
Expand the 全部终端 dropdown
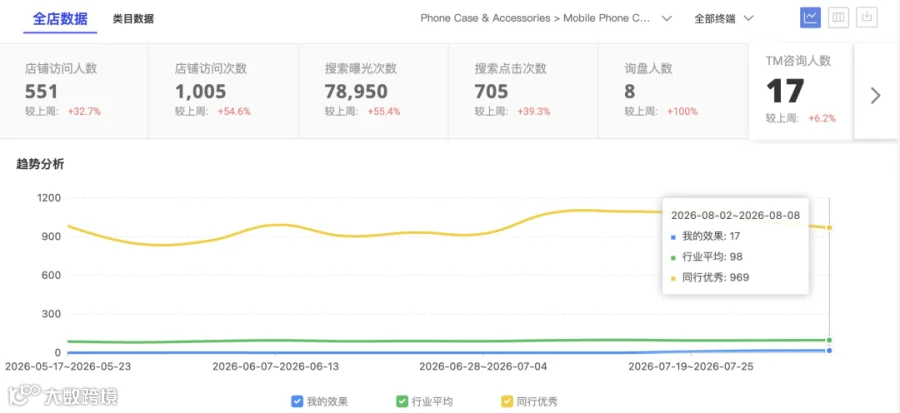pyautogui.click(x=723, y=18)
